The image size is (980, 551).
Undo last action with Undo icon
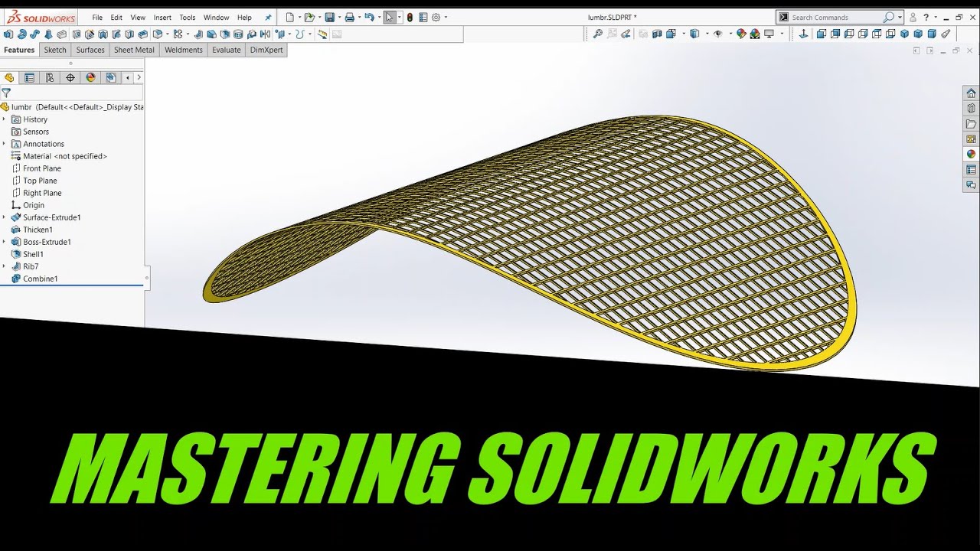[x=369, y=17]
